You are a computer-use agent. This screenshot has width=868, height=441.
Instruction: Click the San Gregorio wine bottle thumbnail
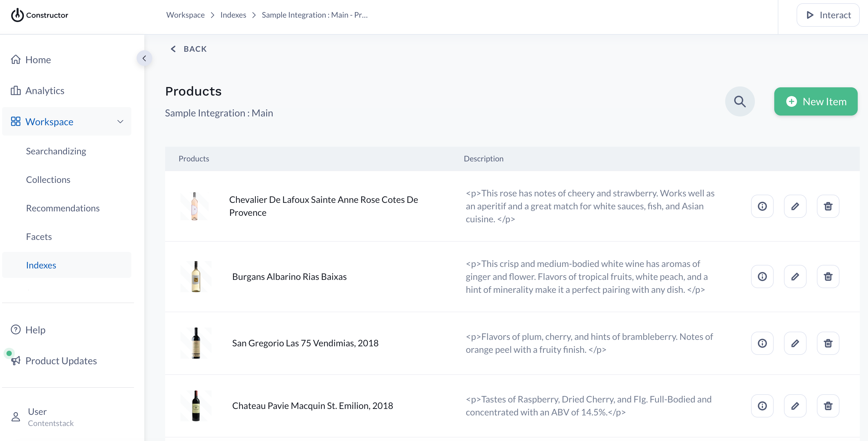[x=196, y=343]
